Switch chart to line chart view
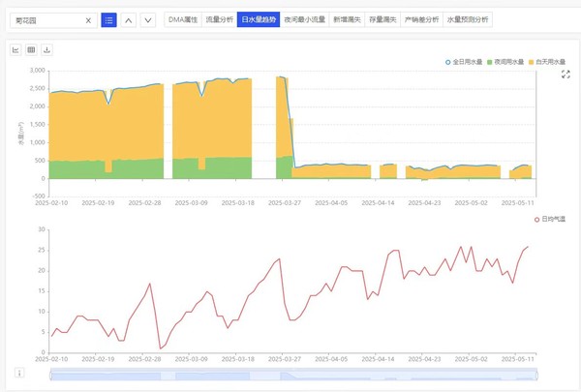 point(16,49)
